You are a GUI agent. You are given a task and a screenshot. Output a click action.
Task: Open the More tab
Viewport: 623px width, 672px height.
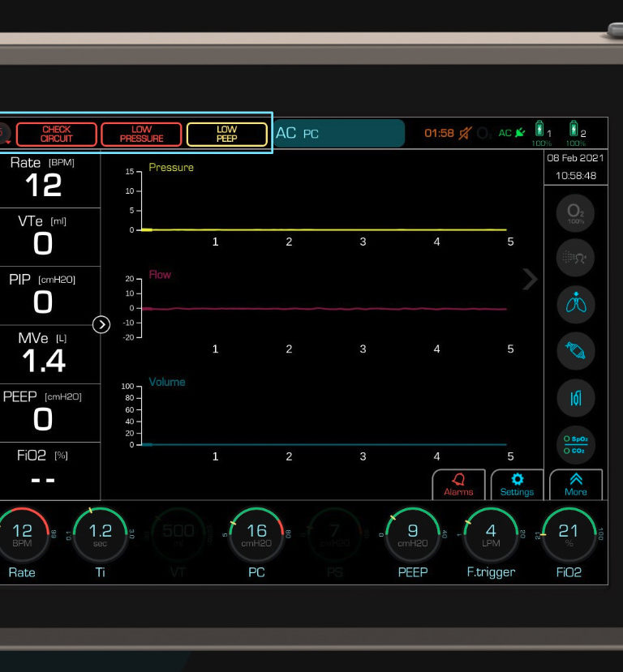576,485
